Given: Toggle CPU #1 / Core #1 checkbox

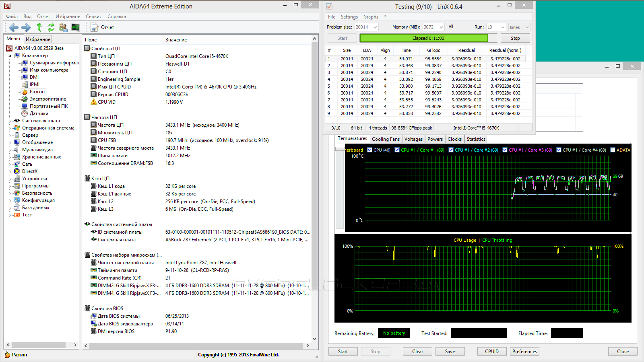Looking at the screenshot, I should pyautogui.click(x=397, y=150).
